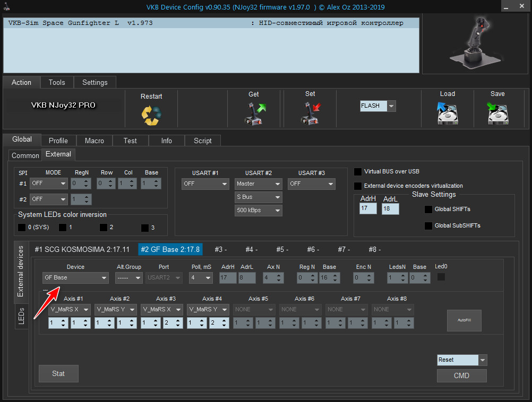This screenshot has width=532, height=402.
Task: Toggle LED 1 color inversion checkbox
Action: (x=63, y=227)
